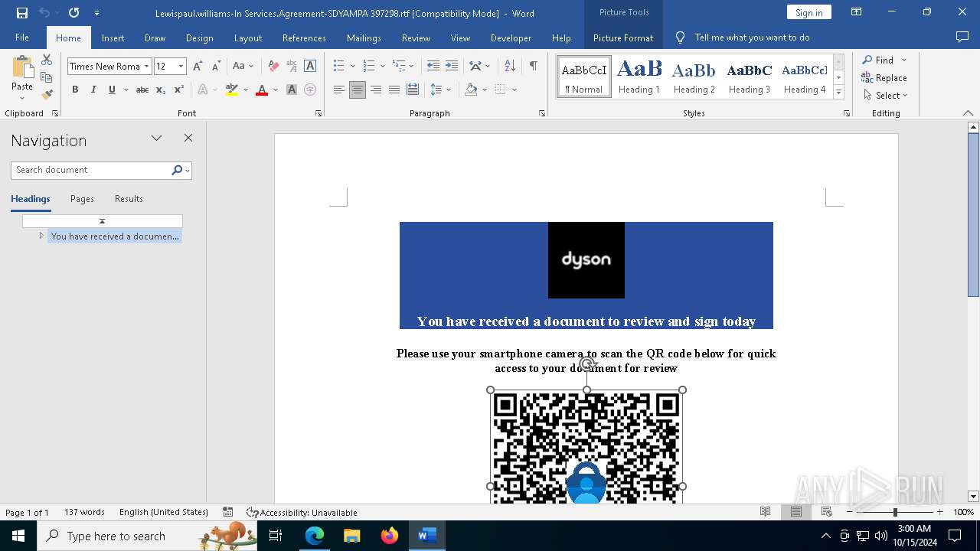Switch to the Layout tab
Screen dimensions: 980x551
(248, 37)
